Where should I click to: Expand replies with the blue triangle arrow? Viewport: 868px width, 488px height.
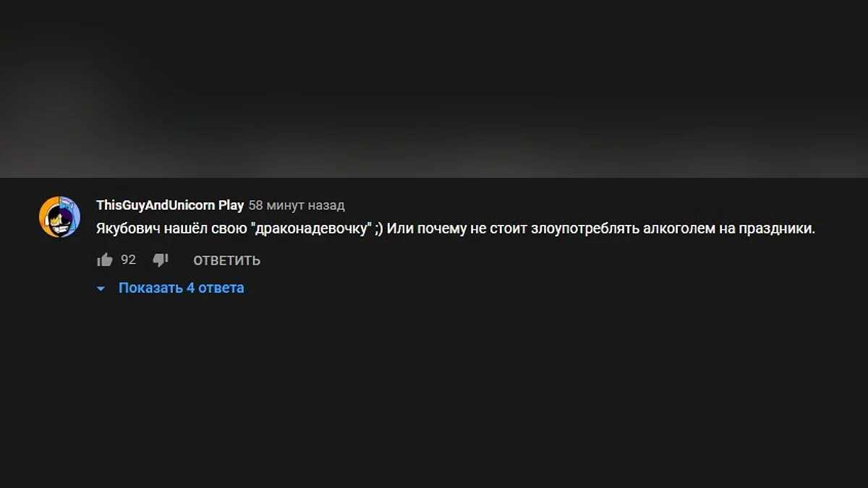click(101, 288)
